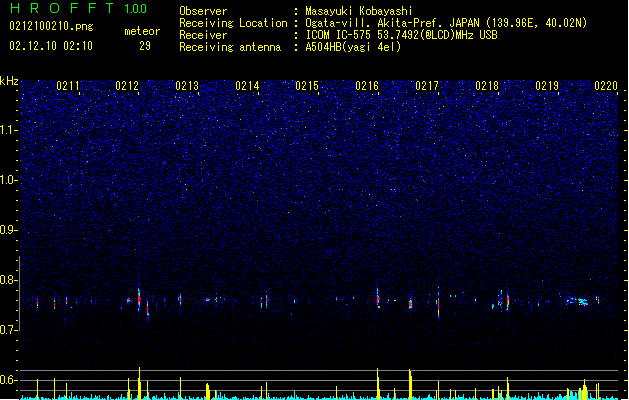Select the Ogata-vill. Akita-Pref. JAPAN location text

(446, 23)
